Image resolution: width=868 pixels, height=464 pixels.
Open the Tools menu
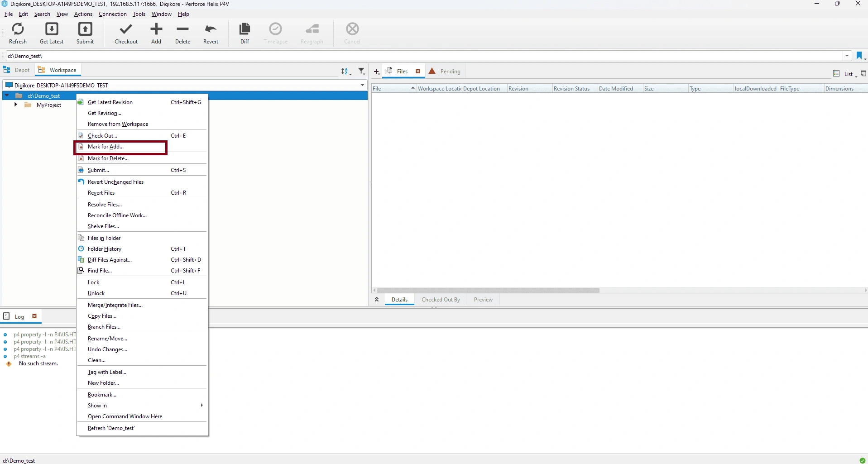(x=139, y=14)
